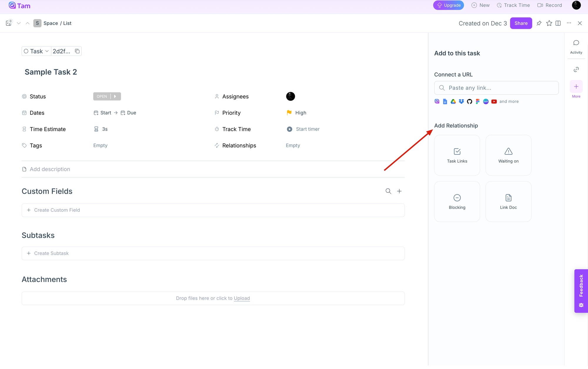Choose the Waiting on relationship card

click(x=508, y=155)
